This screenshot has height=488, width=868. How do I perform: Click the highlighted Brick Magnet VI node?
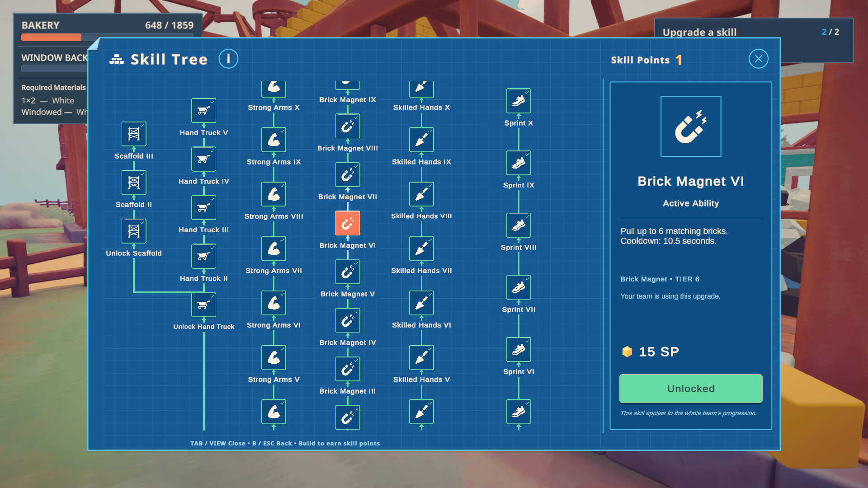[x=348, y=223]
